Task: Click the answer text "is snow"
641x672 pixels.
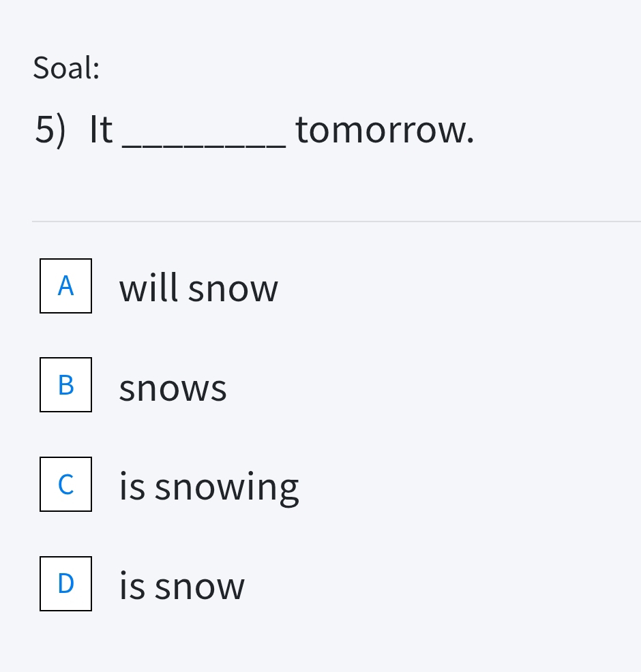Action: (x=181, y=584)
